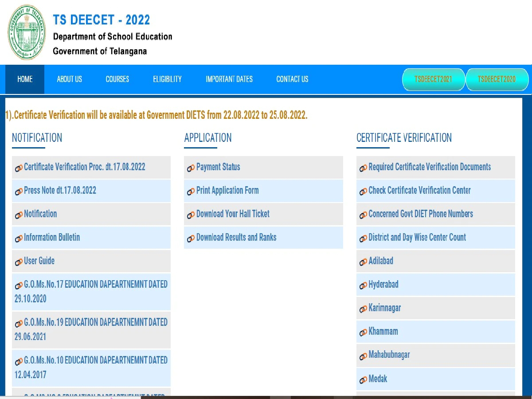Click chain icon beside G.O.Ms.No.17 entry
Screen dimensions: 532x399
[19, 286]
